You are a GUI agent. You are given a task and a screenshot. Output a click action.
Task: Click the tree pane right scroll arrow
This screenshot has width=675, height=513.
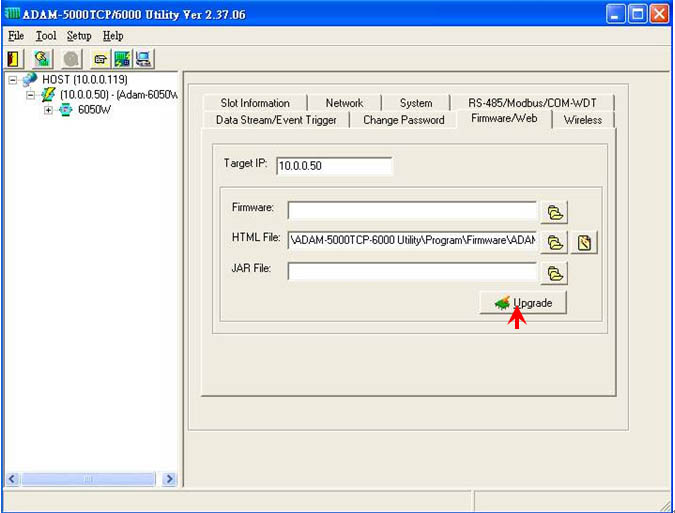(169, 479)
